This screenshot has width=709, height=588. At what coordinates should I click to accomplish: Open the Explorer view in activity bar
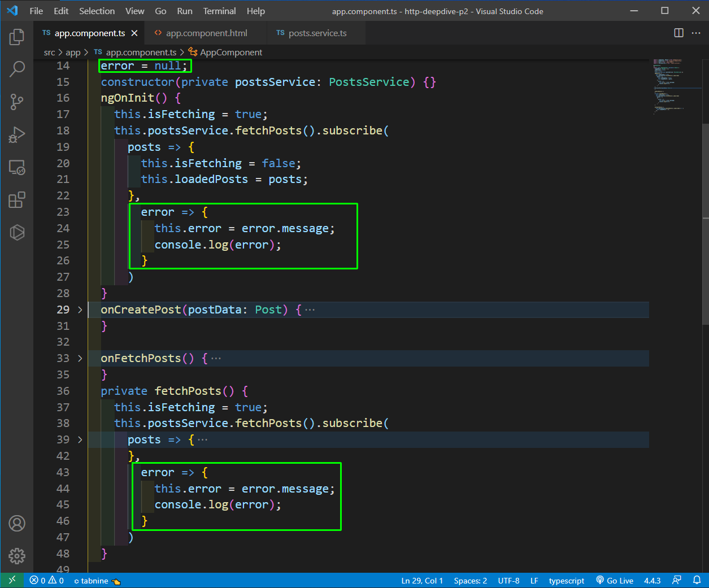pyautogui.click(x=17, y=37)
